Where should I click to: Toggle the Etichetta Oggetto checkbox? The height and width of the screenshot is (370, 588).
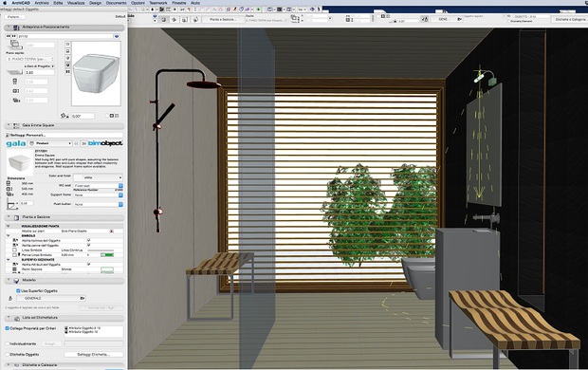pyautogui.click(x=8, y=354)
